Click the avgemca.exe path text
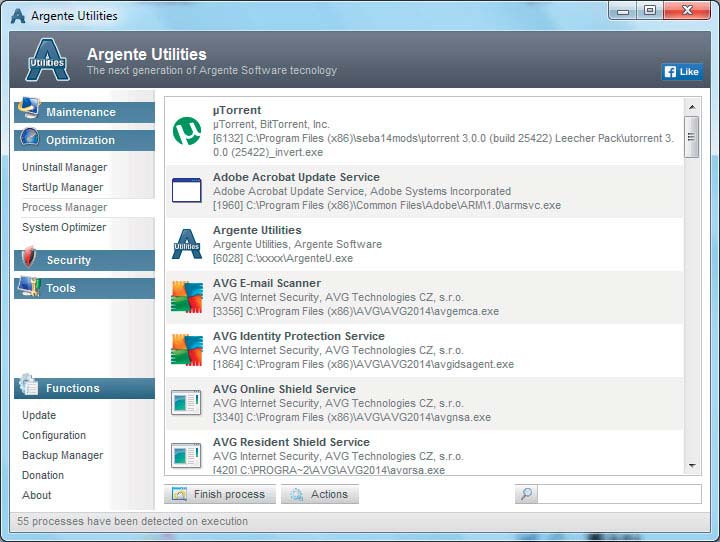The height and width of the screenshot is (542, 720). click(356, 311)
